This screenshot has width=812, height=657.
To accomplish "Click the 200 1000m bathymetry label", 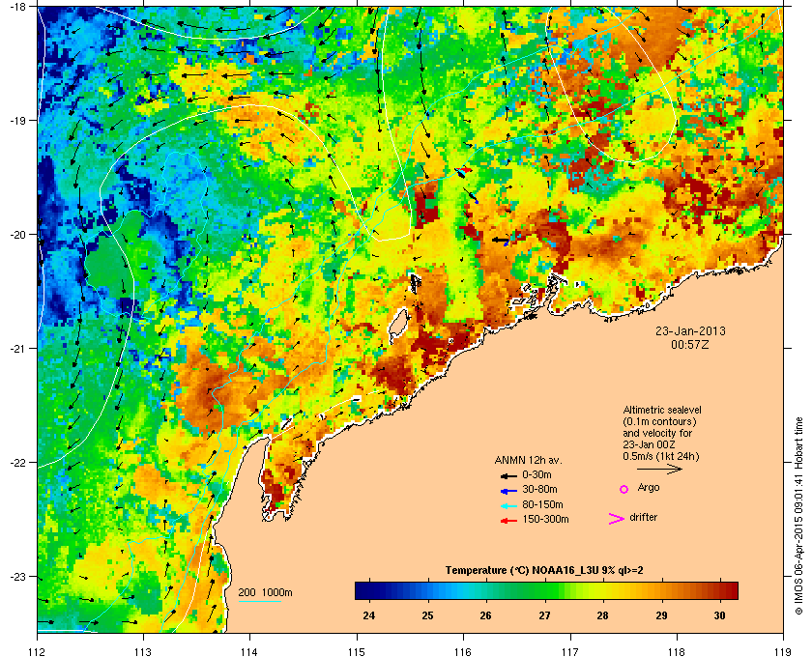I will tap(265, 592).
